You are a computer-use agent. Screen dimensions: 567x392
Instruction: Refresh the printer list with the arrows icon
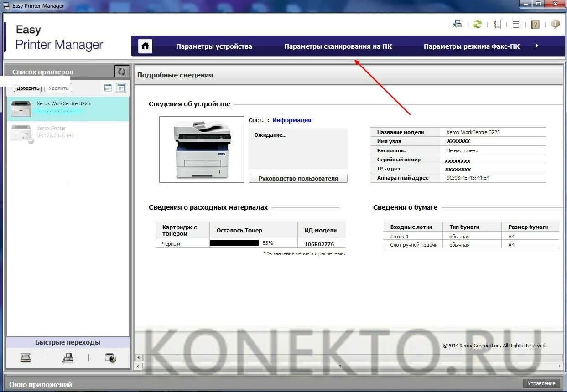[x=121, y=72]
